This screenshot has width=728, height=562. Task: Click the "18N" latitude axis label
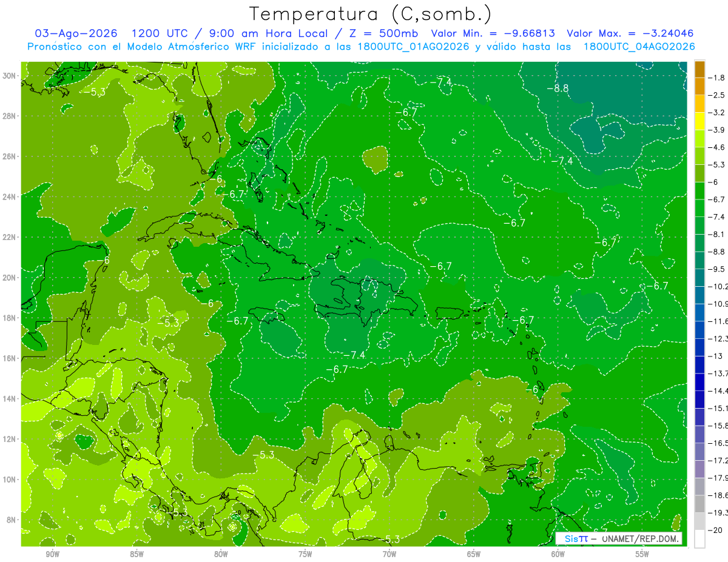pyautogui.click(x=8, y=318)
